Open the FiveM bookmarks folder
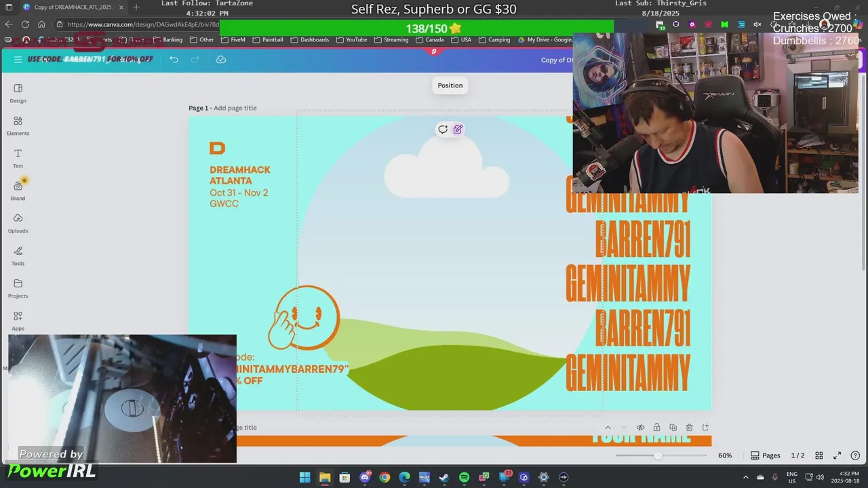The width and height of the screenshot is (868, 488). point(233,40)
